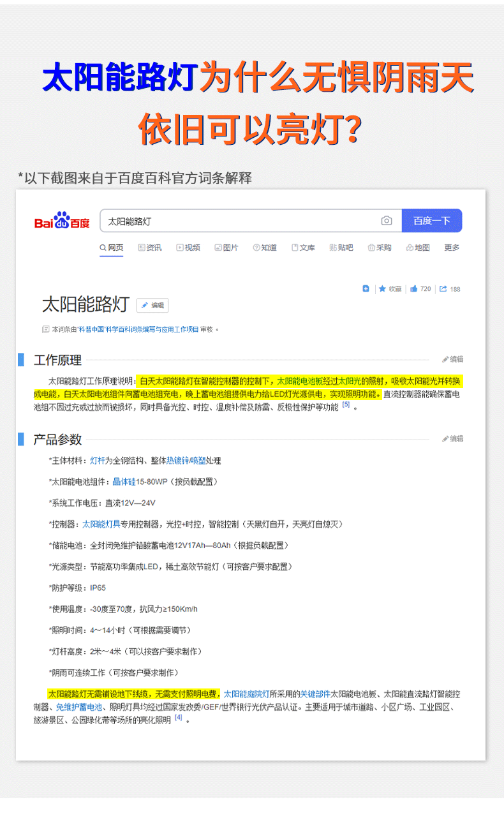Click the thumbs-up like icon

coord(413,289)
